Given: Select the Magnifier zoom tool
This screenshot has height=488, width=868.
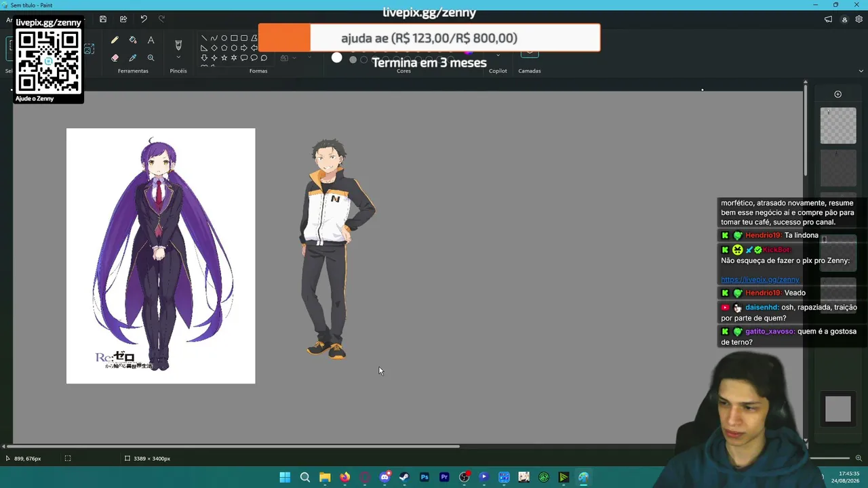Looking at the screenshot, I should click(x=151, y=58).
